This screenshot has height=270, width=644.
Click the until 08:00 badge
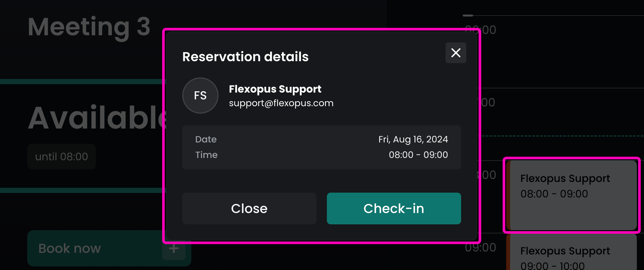[x=62, y=157]
